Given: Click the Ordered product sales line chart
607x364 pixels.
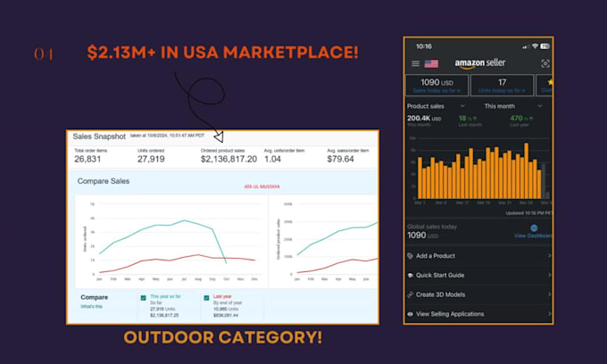Looking at the screenshot, I should pos(324,241).
